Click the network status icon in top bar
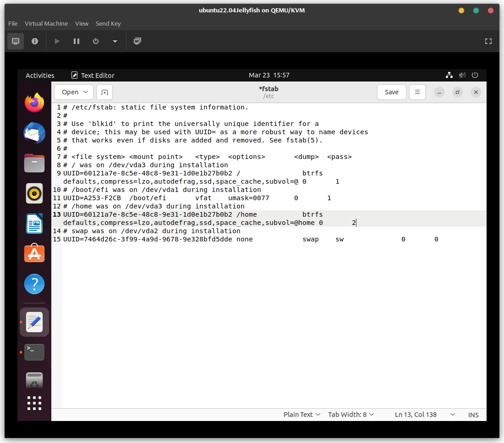The width and height of the screenshot is (504, 443). pyautogui.click(x=449, y=75)
